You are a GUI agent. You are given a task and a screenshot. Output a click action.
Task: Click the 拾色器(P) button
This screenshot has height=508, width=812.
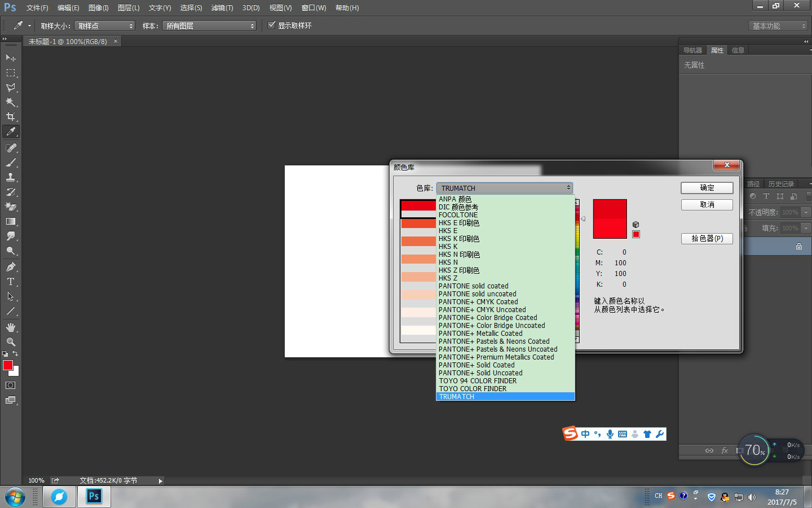(x=707, y=239)
